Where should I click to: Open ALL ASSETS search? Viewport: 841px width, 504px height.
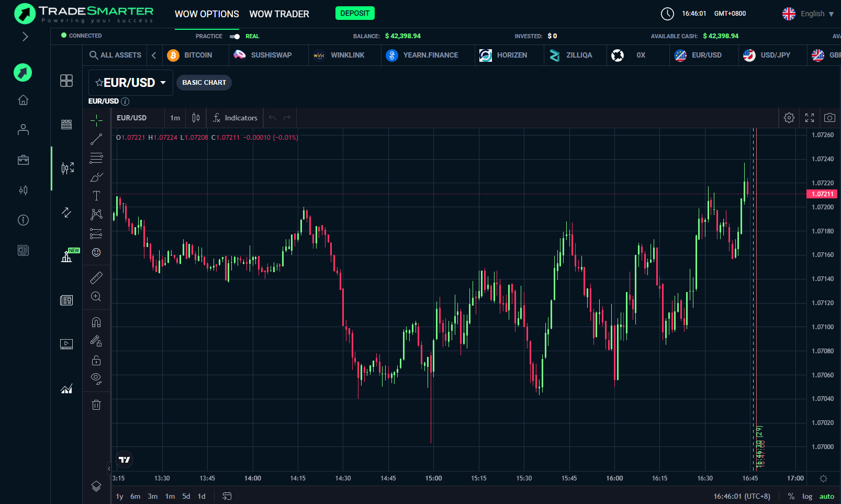click(115, 55)
